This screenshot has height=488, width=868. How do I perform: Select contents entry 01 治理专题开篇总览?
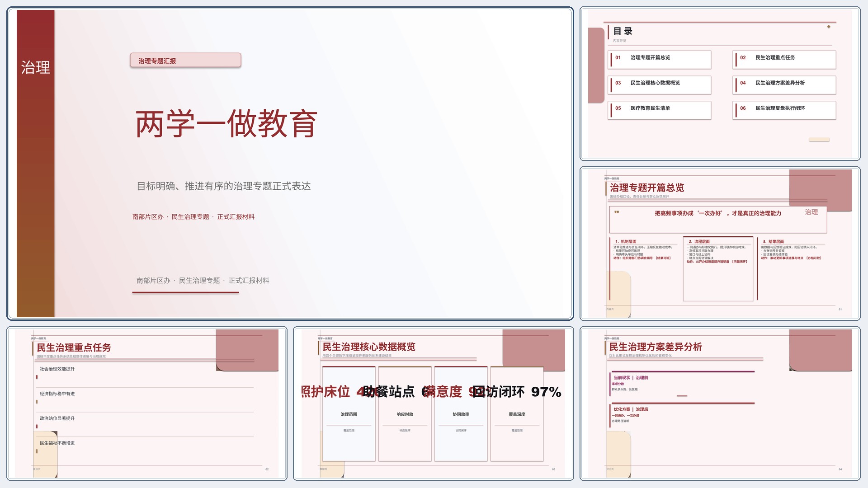click(x=660, y=59)
